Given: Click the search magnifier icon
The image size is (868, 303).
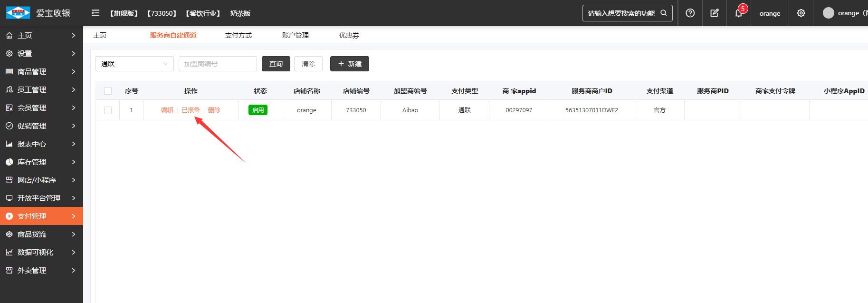Looking at the screenshot, I should pyautogui.click(x=664, y=13).
